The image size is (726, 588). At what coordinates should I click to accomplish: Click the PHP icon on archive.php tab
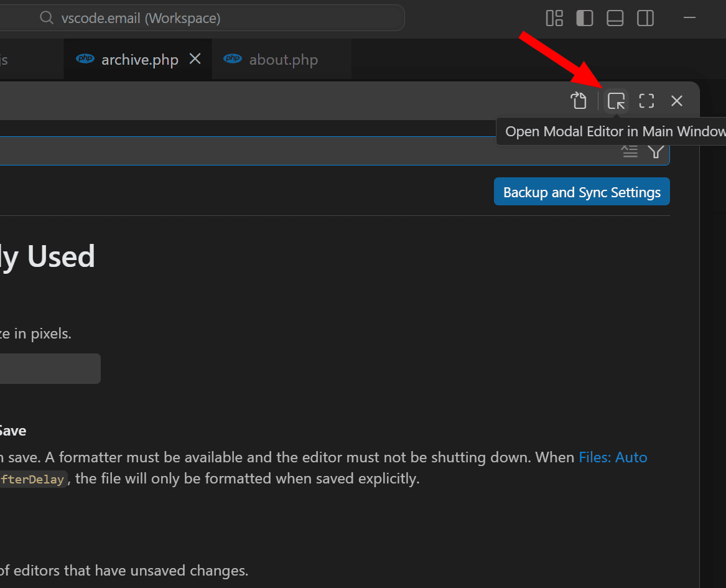point(85,58)
